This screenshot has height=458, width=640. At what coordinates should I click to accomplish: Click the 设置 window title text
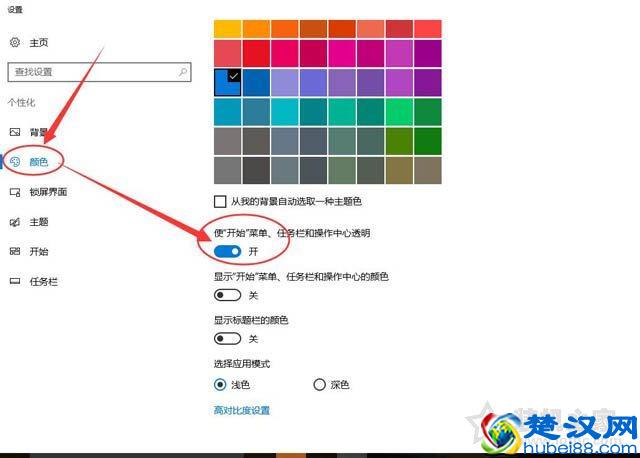(15, 9)
